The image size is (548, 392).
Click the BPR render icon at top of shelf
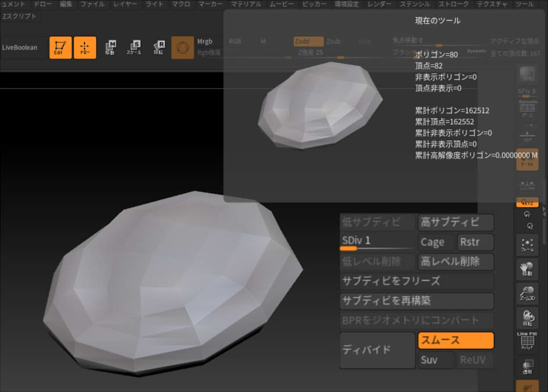(x=528, y=74)
